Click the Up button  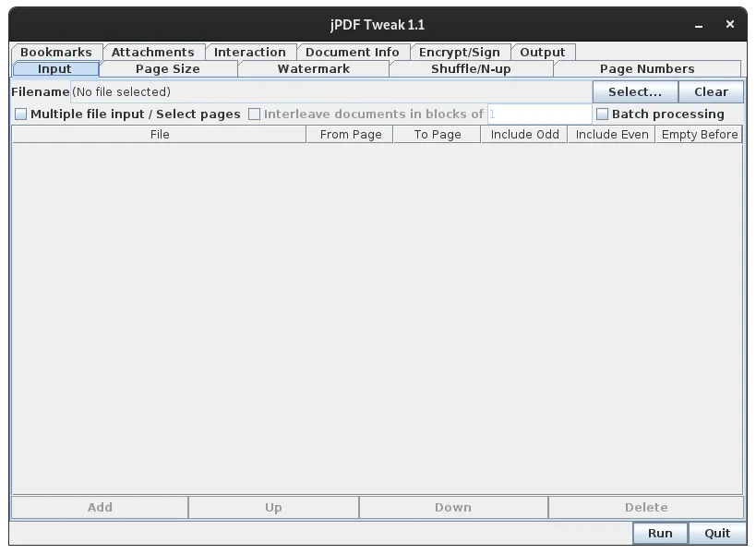(273, 507)
